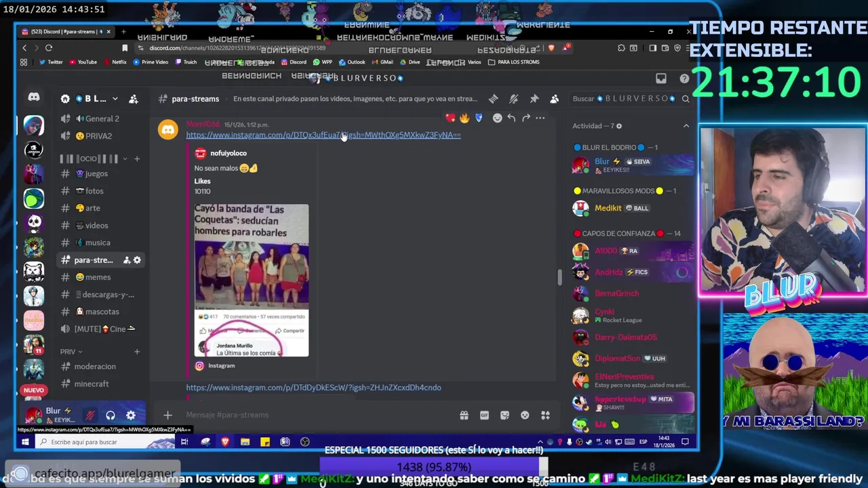868x488 pixels.
Task: Open the apps icon in message bar
Action: 545,415
